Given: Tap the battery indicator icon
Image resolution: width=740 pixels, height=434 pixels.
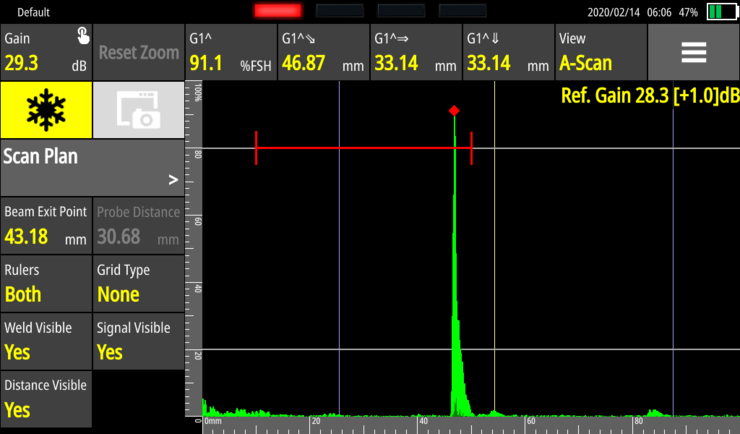Looking at the screenshot, I should (x=723, y=12).
